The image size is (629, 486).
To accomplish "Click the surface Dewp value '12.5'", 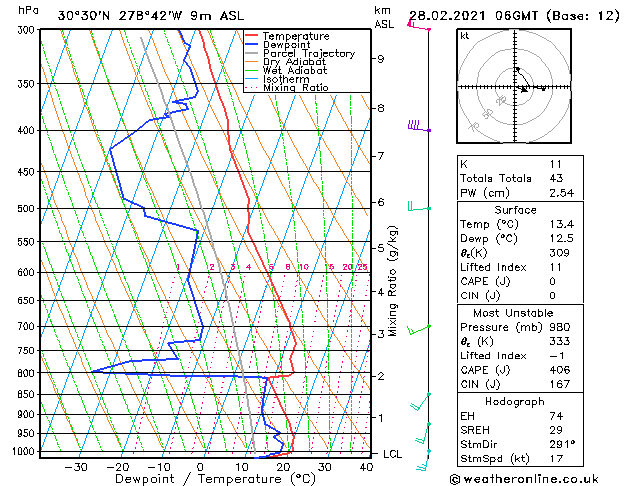I will (562, 239).
